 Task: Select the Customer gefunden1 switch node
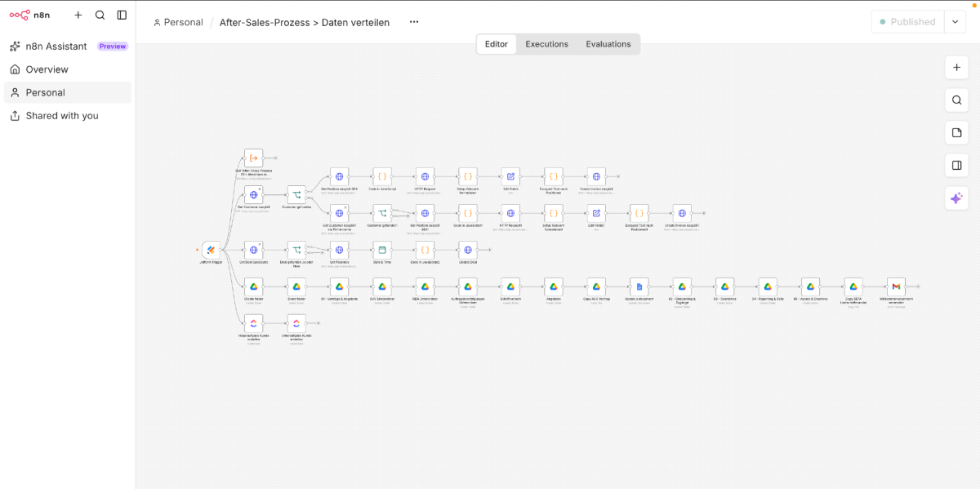click(x=382, y=213)
